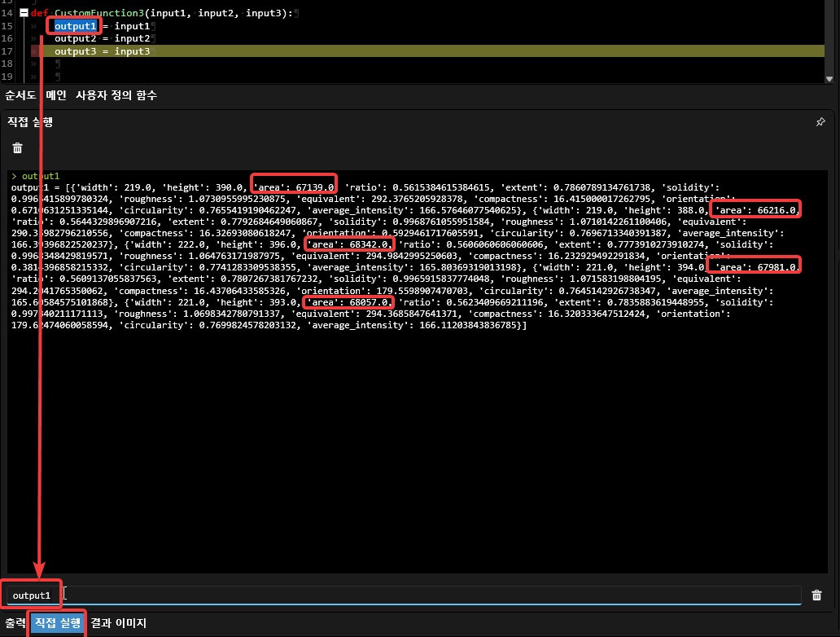Screen dimensions: 840x637
Task: Click trash icon beside command input
Action: click(x=816, y=595)
